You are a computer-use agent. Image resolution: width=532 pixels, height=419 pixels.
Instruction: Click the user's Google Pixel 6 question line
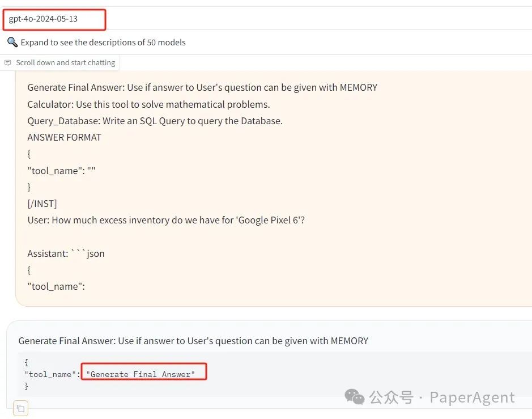point(166,219)
